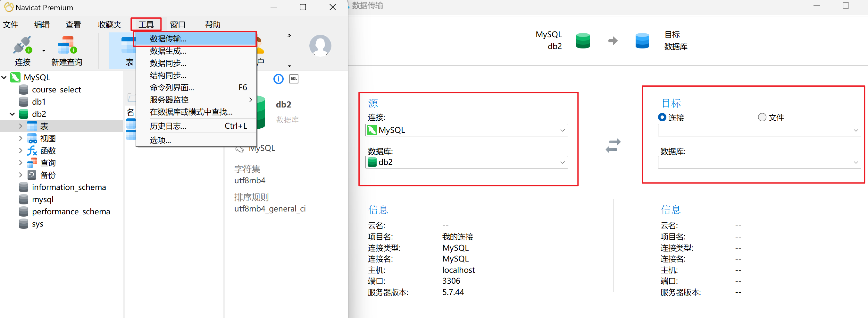Open 选项... menu item
Screen dimensions: 868x318
(x=196, y=140)
